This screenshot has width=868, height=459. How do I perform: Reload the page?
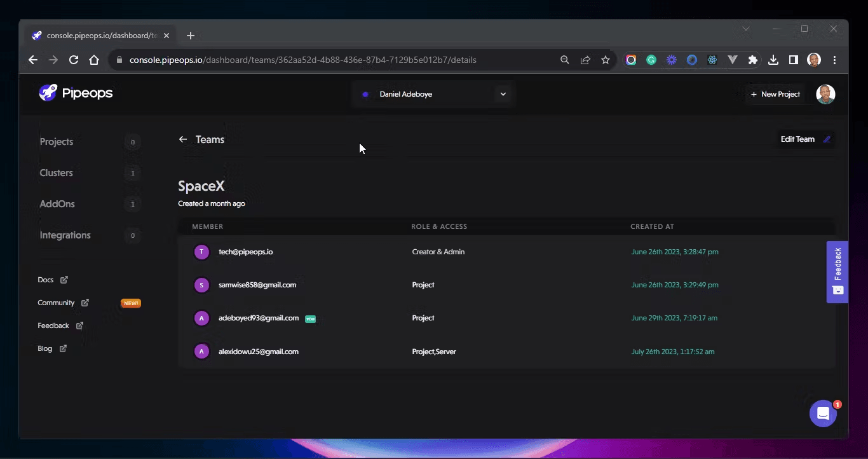coord(74,60)
